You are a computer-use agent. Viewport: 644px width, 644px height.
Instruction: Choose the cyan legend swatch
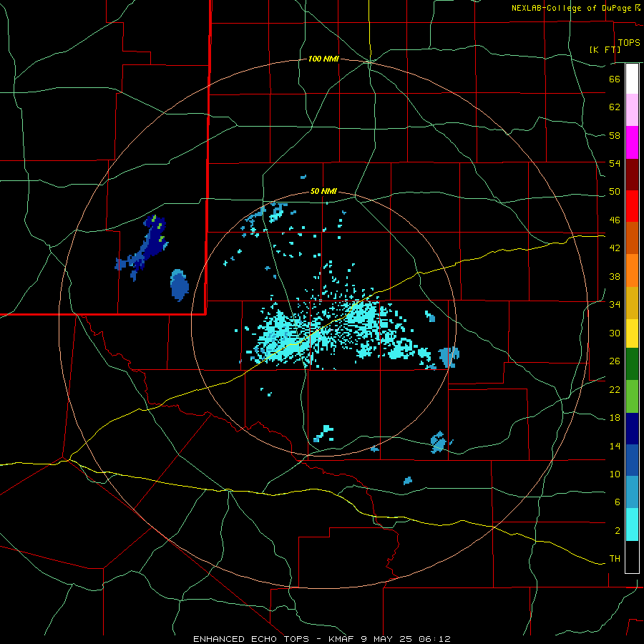pos(632,525)
